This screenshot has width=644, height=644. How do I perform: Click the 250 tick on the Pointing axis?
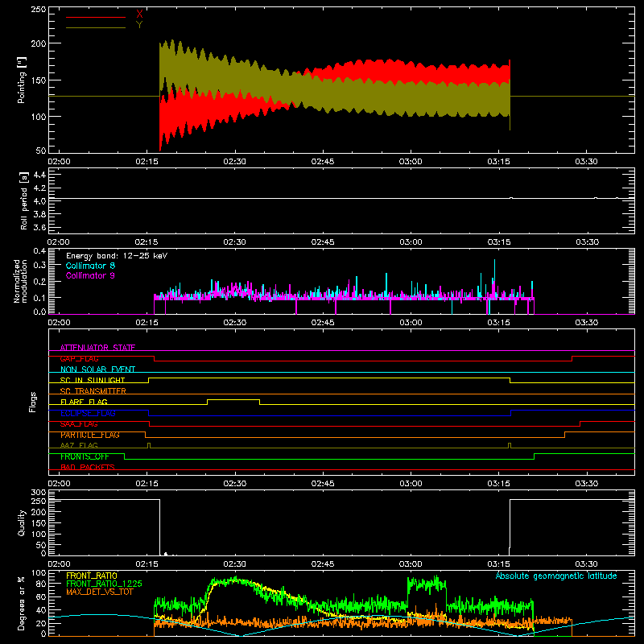pos(38,9)
